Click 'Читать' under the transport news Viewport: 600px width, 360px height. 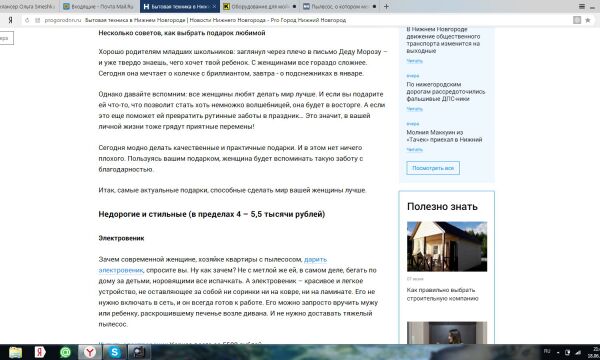414,61
